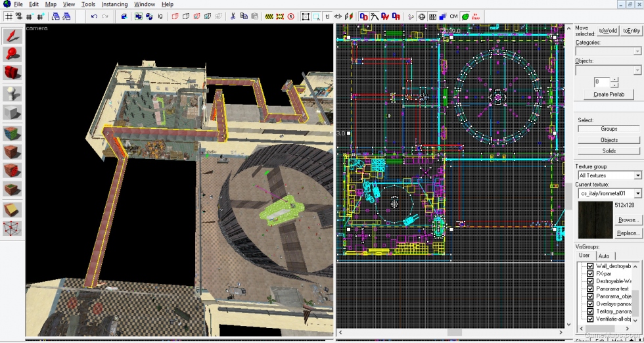Select the Block tool (gray cube)
Screen dimensions: 644x343
pyautogui.click(x=12, y=112)
